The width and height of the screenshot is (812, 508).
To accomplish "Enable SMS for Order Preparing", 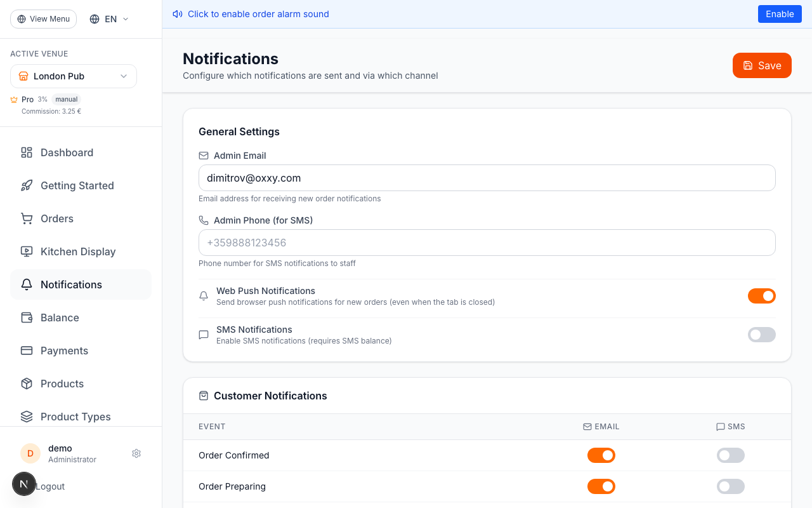I will 730,486.
